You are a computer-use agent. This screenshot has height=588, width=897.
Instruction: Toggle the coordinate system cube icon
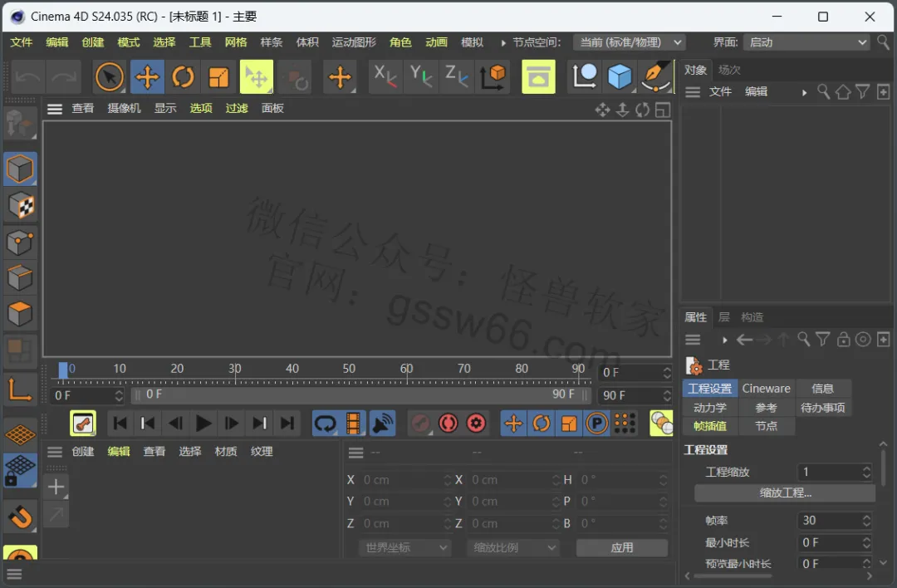click(x=493, y=76)
